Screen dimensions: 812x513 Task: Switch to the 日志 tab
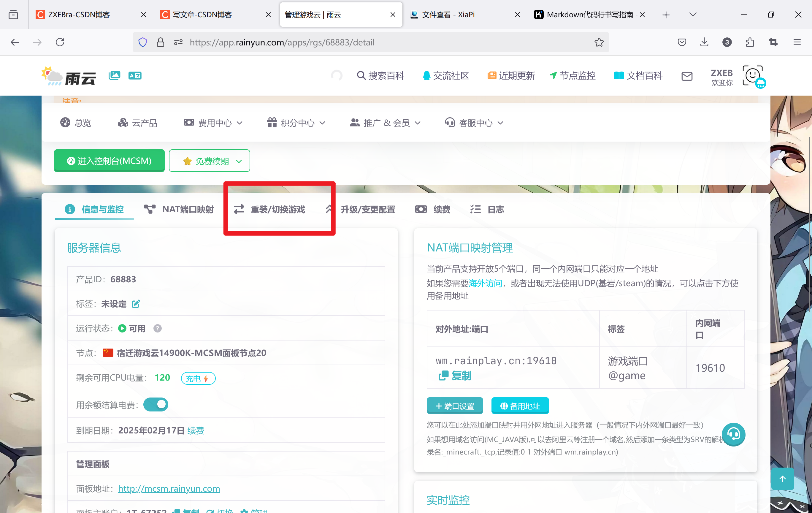tap(487, 210)
